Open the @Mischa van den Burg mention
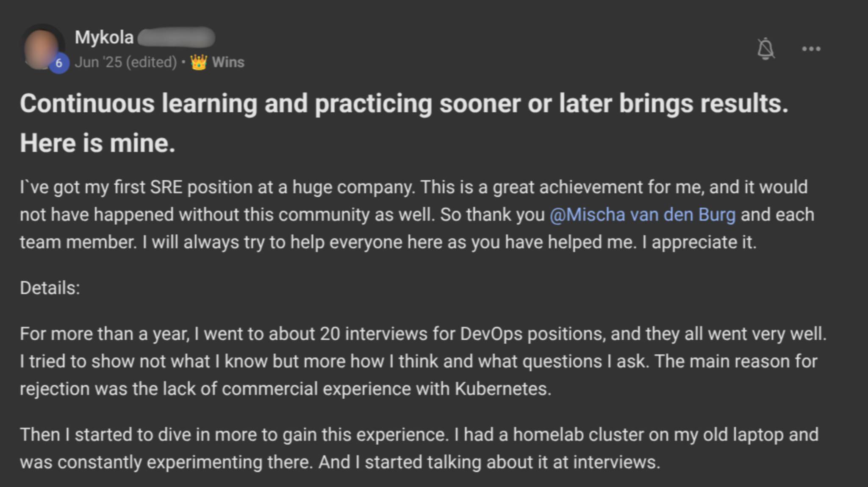Screen dimensions: 868x487 (x=642, y=214)
